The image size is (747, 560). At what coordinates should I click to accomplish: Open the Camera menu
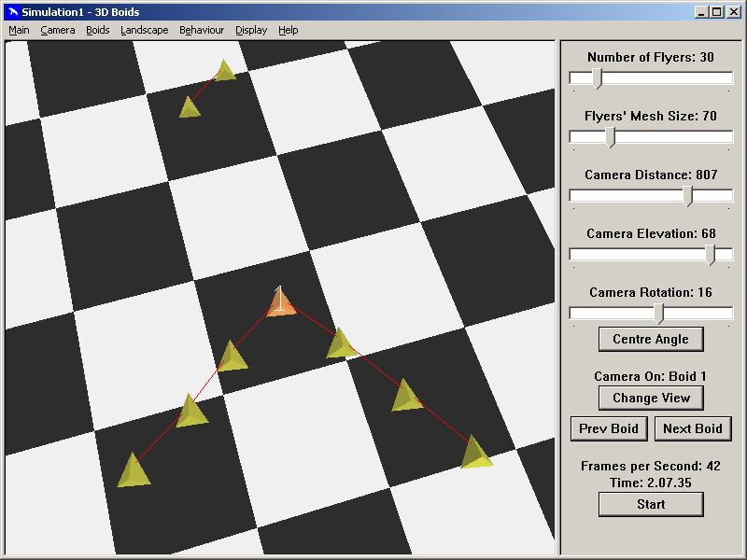(58, 30)
